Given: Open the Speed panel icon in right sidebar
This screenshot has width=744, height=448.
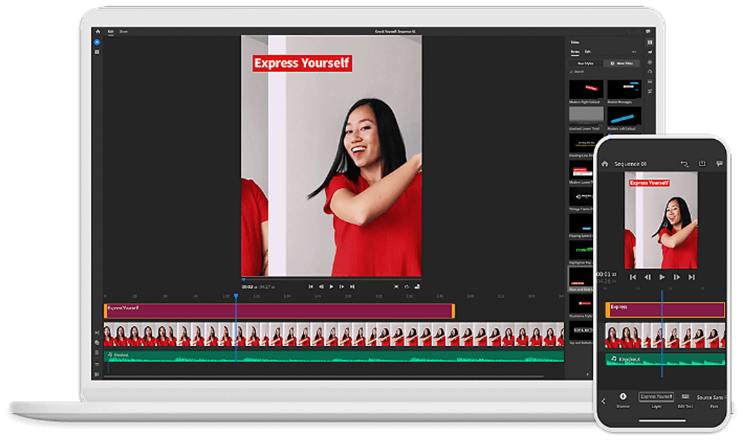Looking at the screenshot, I should (650, 72).
